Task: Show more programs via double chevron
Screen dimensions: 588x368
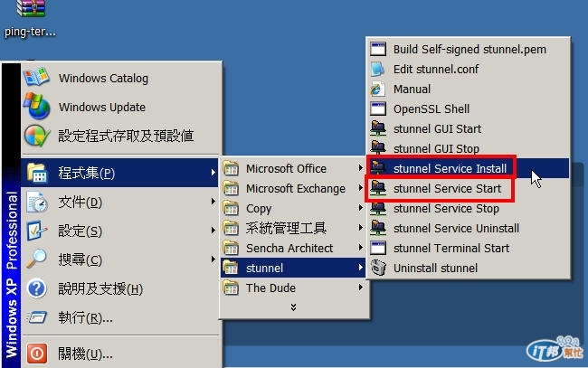Action: [x=294, y=307]
